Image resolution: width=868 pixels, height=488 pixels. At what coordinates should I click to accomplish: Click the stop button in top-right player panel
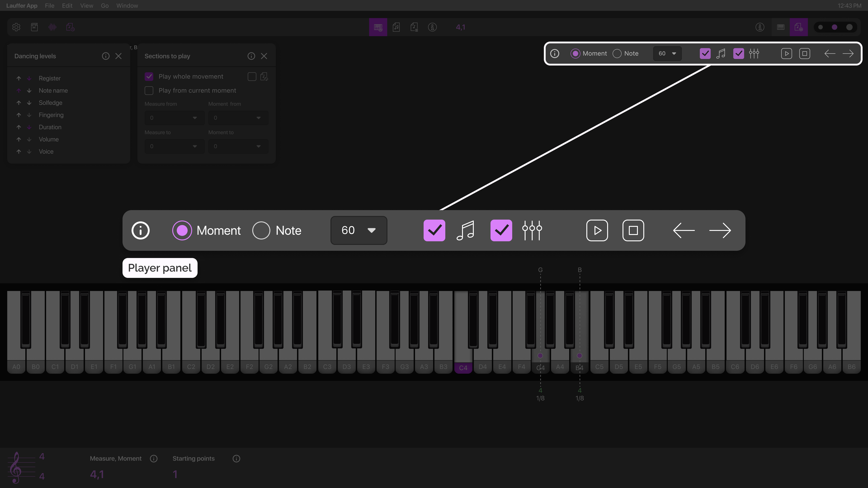pos(805,54)
